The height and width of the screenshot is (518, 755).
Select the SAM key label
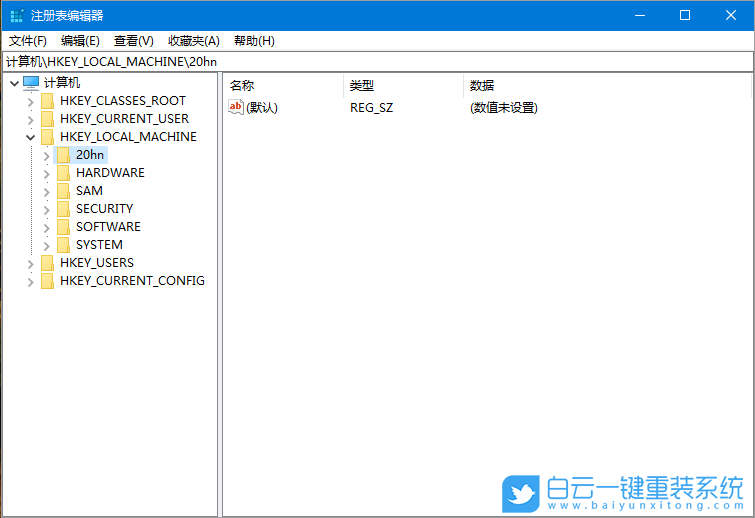coord(89,191)
